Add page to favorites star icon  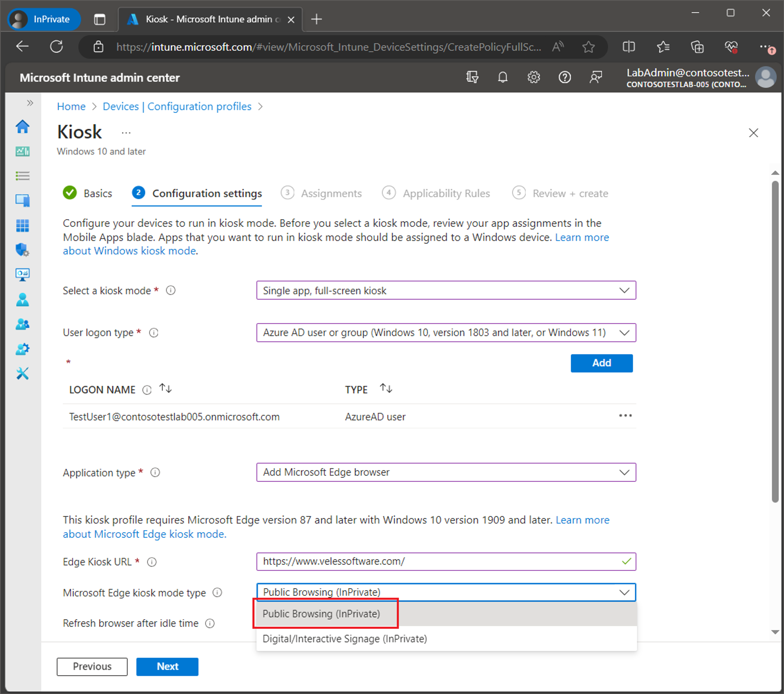click(588, 47)
